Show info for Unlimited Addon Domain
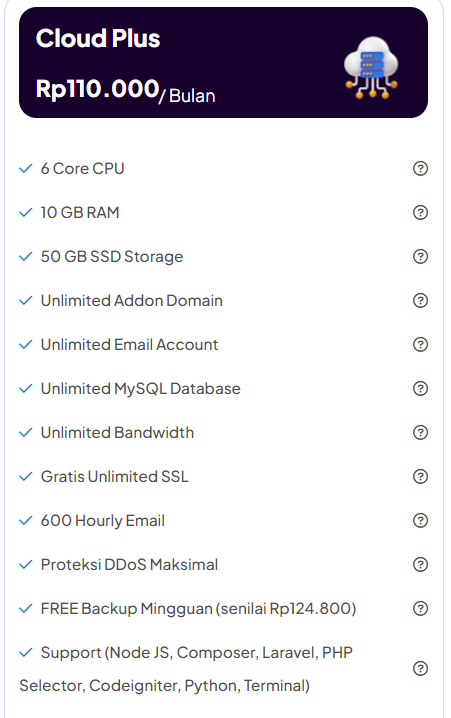451x718 pixels. tap(420, 300)
